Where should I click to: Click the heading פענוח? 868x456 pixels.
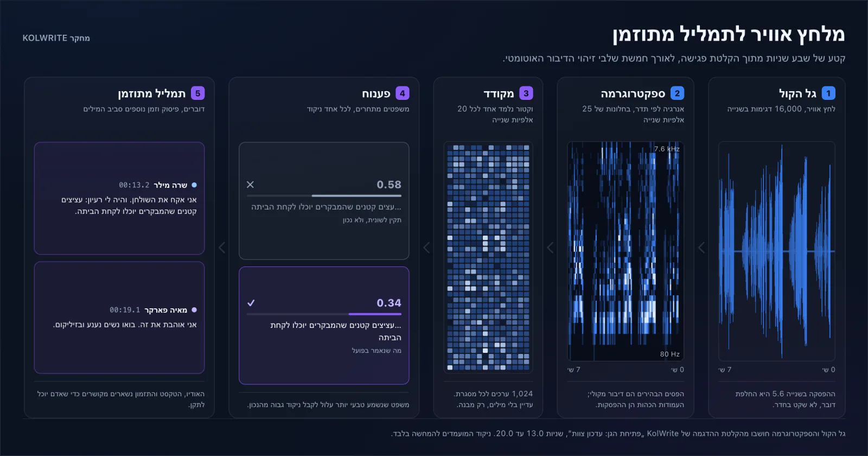(376, 93)
